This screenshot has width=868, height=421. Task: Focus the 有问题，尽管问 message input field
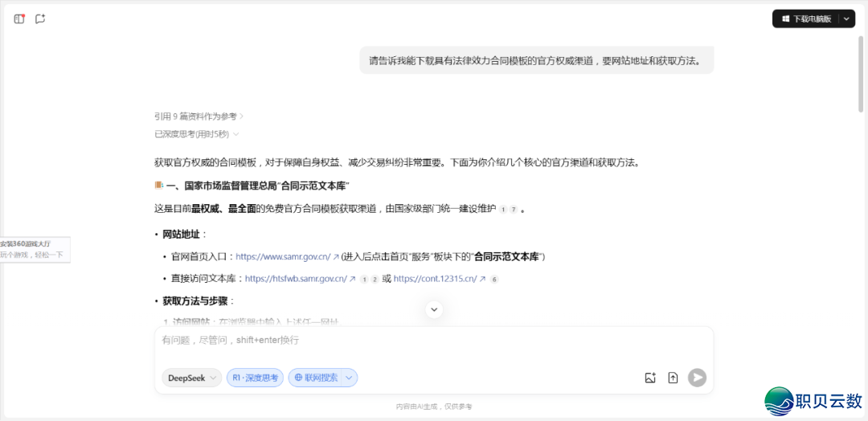point(434,340)
